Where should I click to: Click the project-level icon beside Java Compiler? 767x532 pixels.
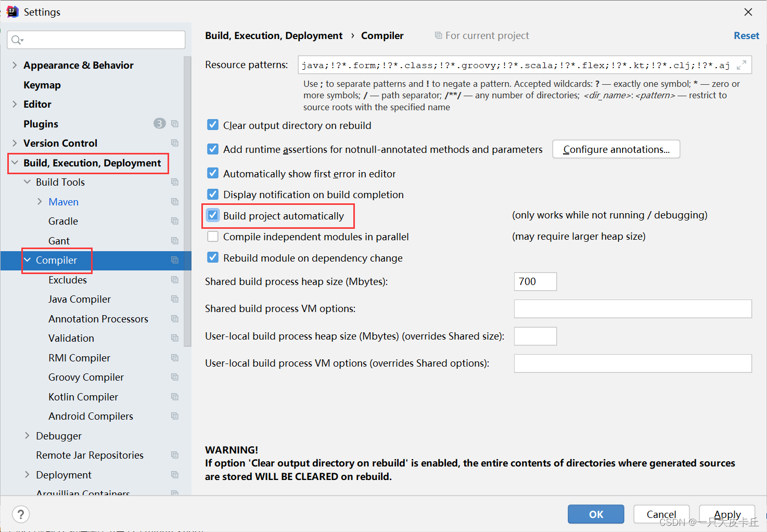coord(175,299)
